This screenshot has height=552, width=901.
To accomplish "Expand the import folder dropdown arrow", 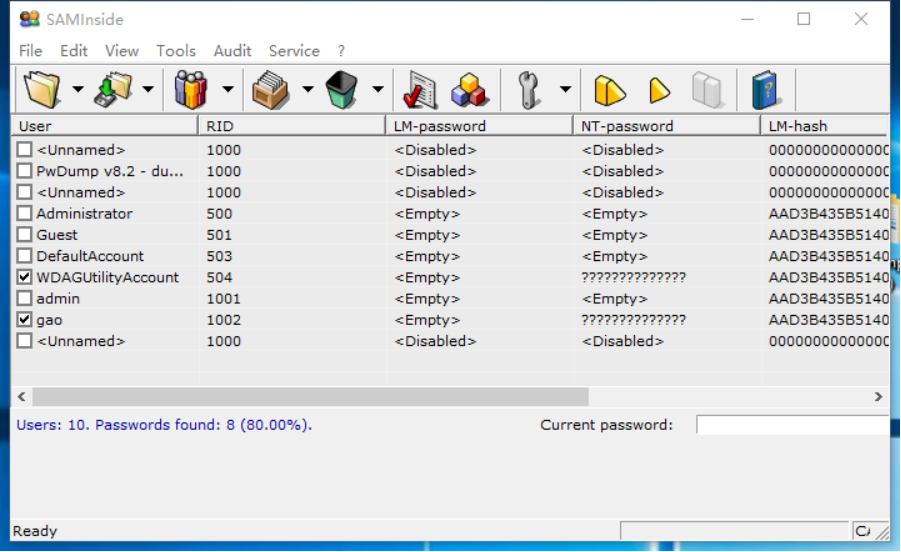I will coord(148,89).
